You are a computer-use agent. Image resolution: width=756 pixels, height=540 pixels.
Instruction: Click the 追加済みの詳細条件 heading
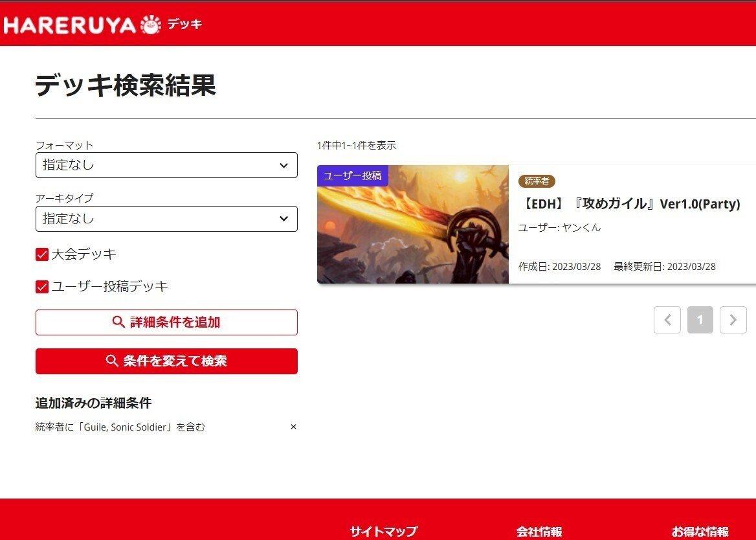pyautogui.click(x=94, y=403)
